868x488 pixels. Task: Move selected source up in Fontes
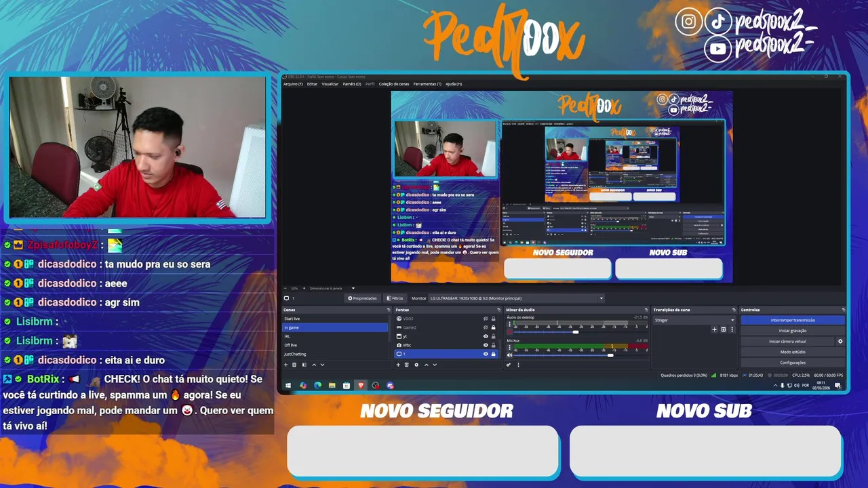tap(427, 365)
